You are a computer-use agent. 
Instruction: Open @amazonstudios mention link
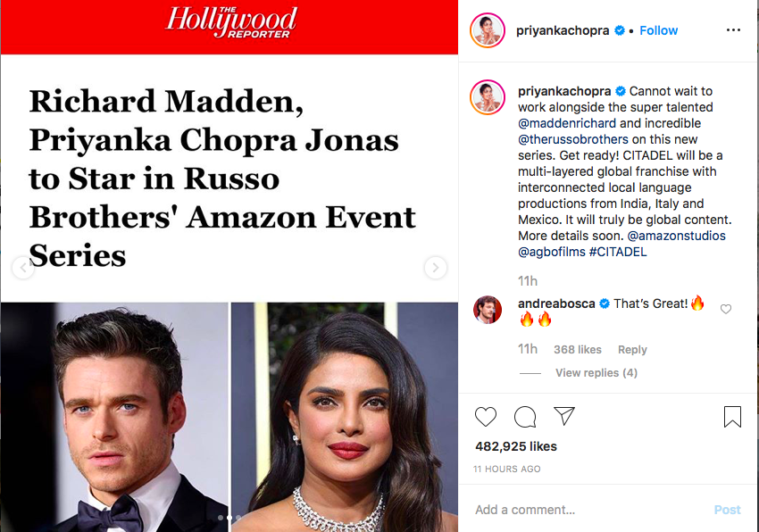pos(676,236)
